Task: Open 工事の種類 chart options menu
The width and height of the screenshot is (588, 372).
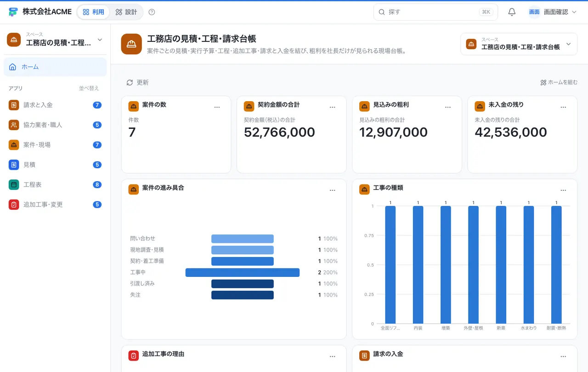Action: click(564, 190)
